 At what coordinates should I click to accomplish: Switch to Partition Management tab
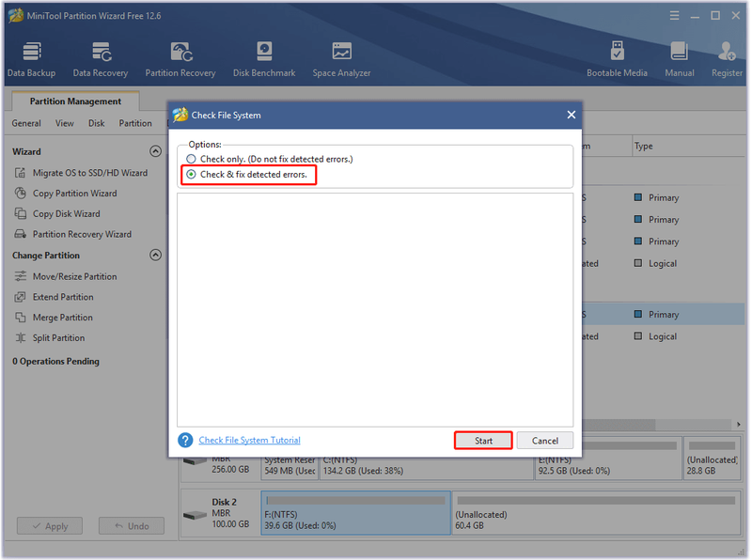coord(75,101)
